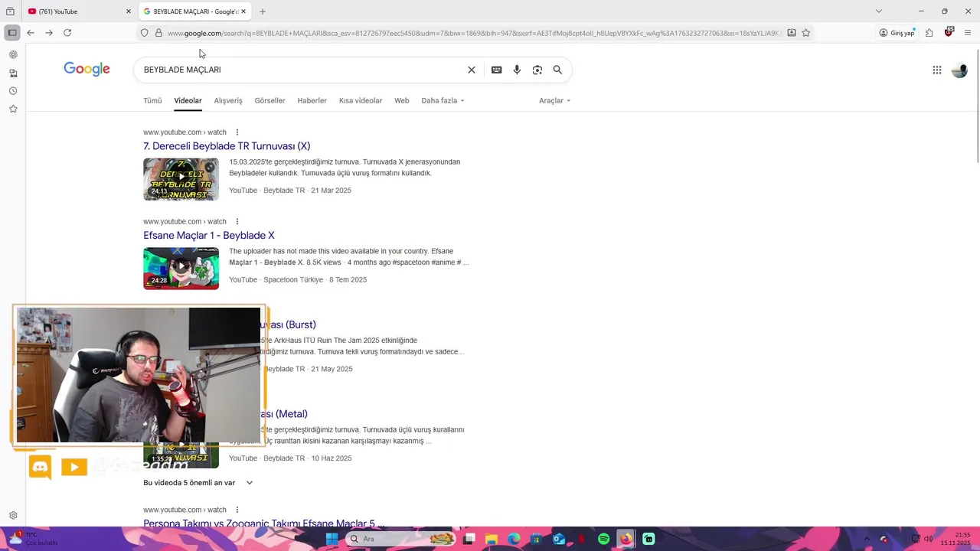This screenshot has height=551, width=980.
Task: Switch to the Görseller tab
Action: point(269,100)
